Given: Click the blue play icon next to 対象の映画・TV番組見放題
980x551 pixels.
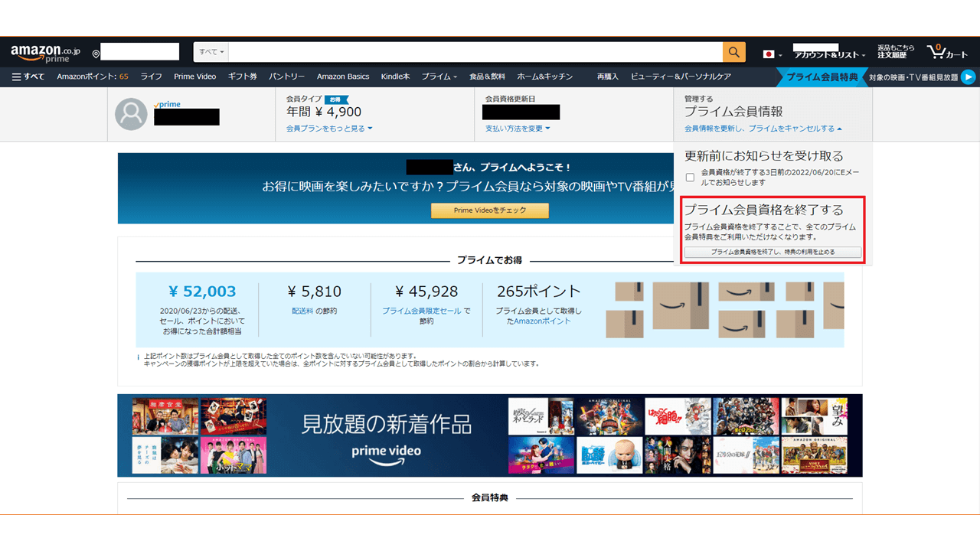Looking at the screenshot, I should tap(968, 77).
